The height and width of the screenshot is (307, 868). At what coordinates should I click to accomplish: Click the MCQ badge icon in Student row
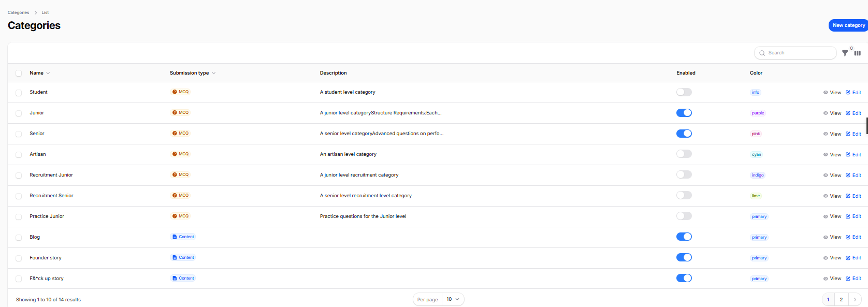pos(175,92)
